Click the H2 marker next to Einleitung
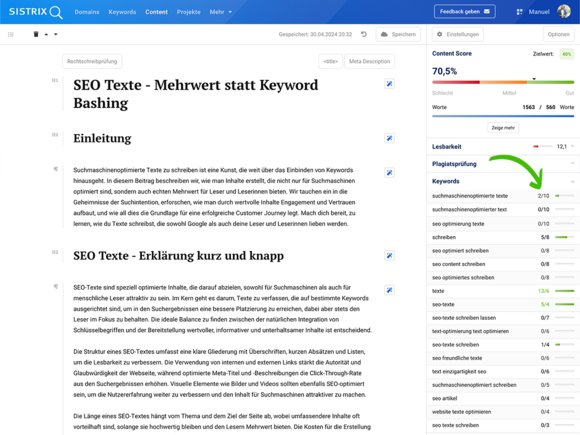 coord(55,135)
